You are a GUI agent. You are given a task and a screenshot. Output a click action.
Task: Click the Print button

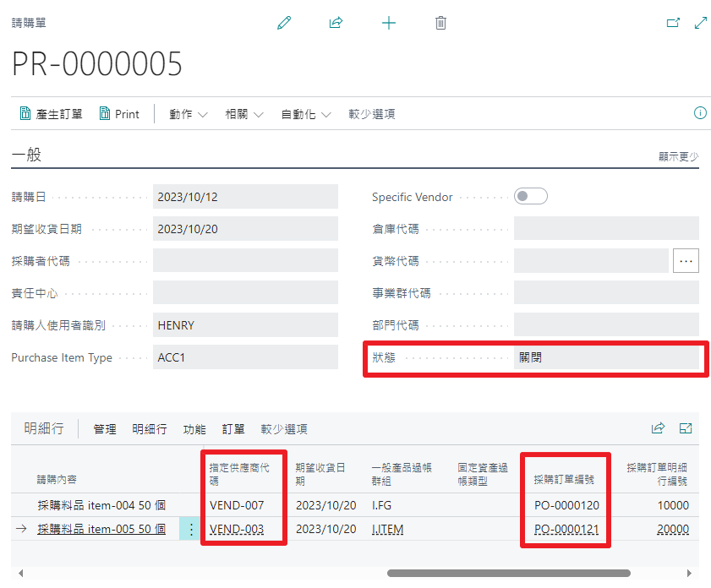[x=119, y=114]
